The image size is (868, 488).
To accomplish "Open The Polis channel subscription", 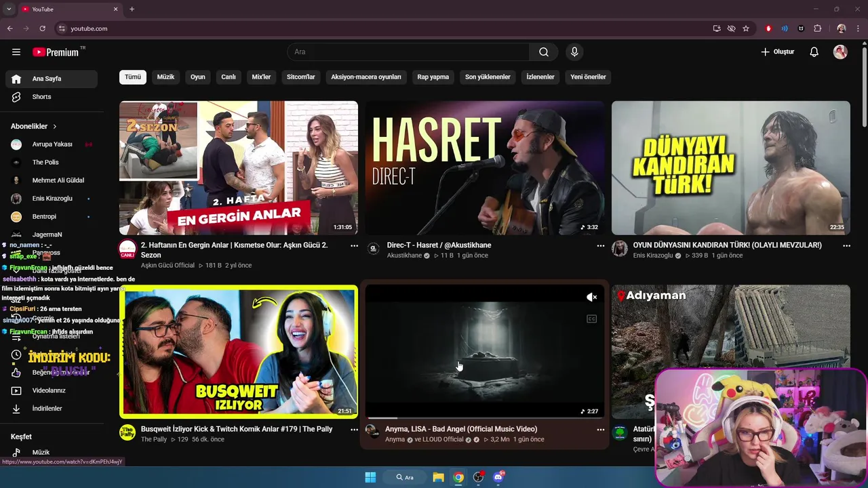I will click(52, 163).
